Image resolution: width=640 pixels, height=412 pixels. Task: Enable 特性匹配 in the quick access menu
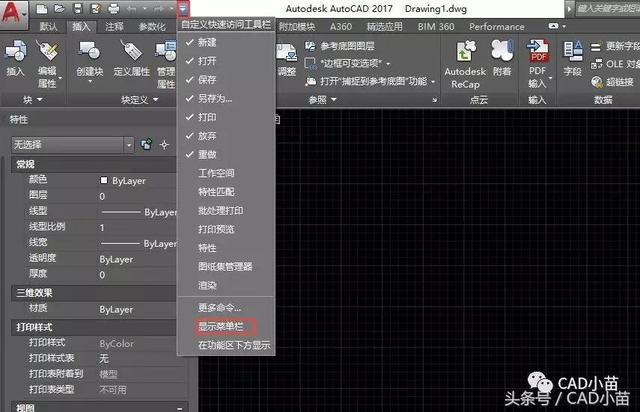tap(226, 192)
